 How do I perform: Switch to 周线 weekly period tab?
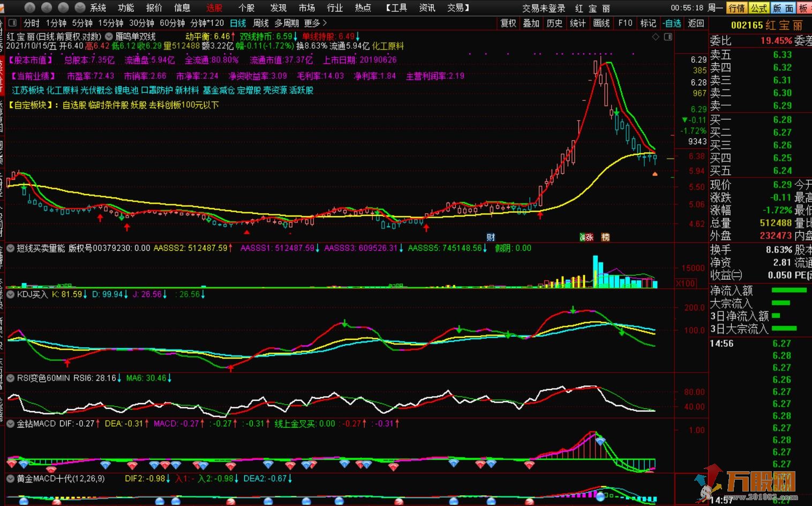261,23
